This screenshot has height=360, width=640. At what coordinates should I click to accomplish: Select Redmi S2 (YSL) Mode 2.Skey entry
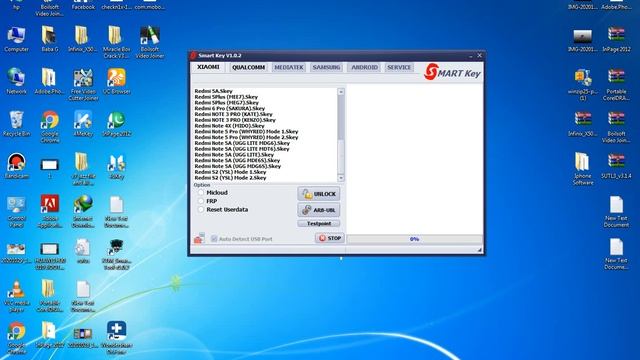pyautogui.click(x=230, y=178)
